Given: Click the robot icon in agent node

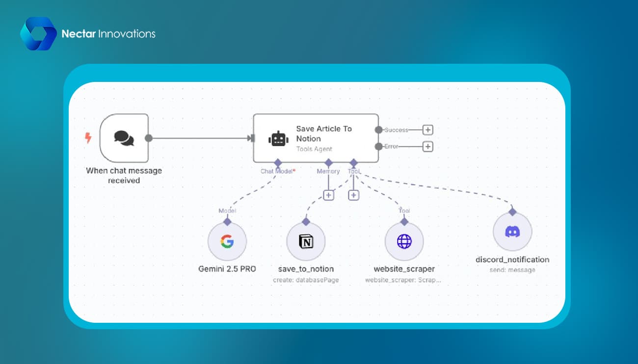Looking at the screenshot, I should point(278,139).
